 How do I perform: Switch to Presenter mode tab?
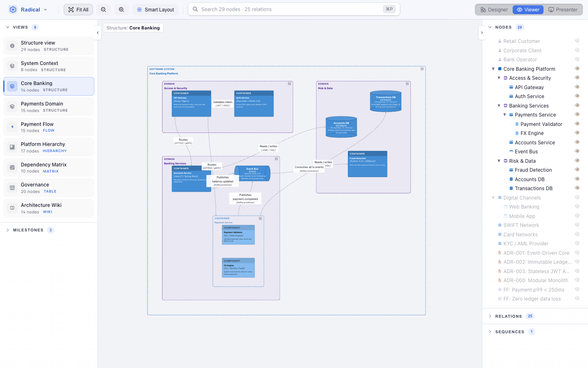[x=563, y=9]
